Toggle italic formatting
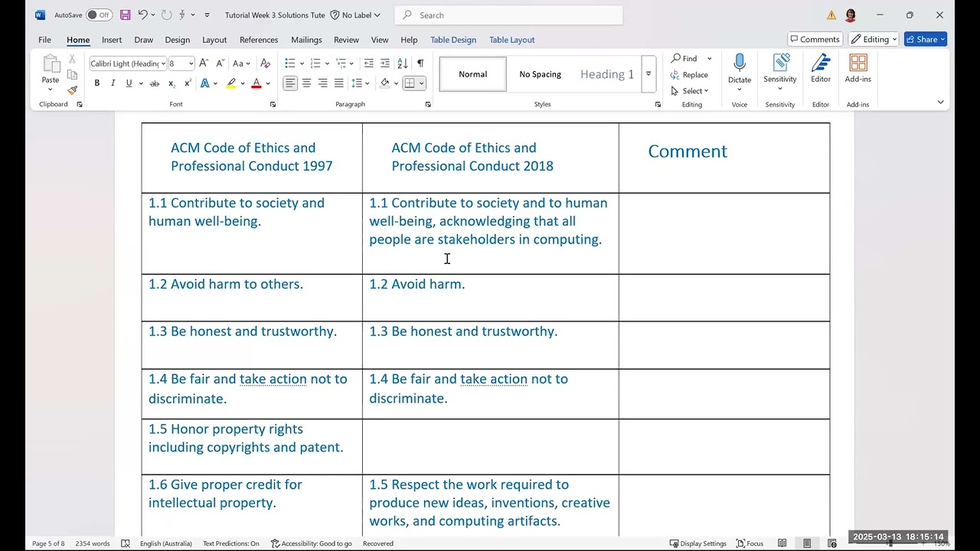 pyautogui.click(x=113, y=83)
